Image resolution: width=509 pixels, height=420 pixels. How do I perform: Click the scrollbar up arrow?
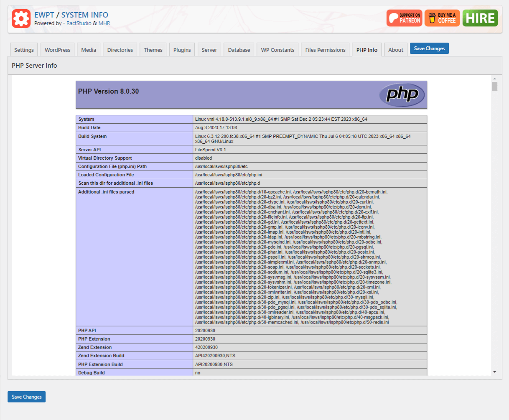pyautogui.click(x=495, y=79)
